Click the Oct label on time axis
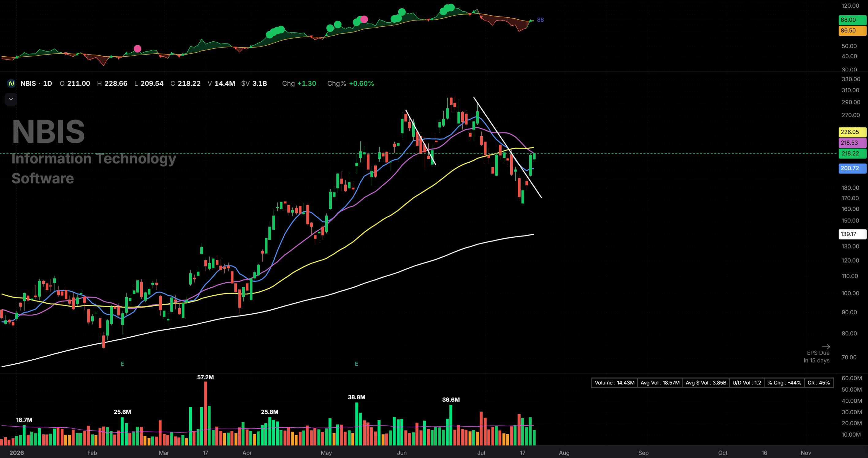This screenshot has width=868, height=458. click(723, 452)
